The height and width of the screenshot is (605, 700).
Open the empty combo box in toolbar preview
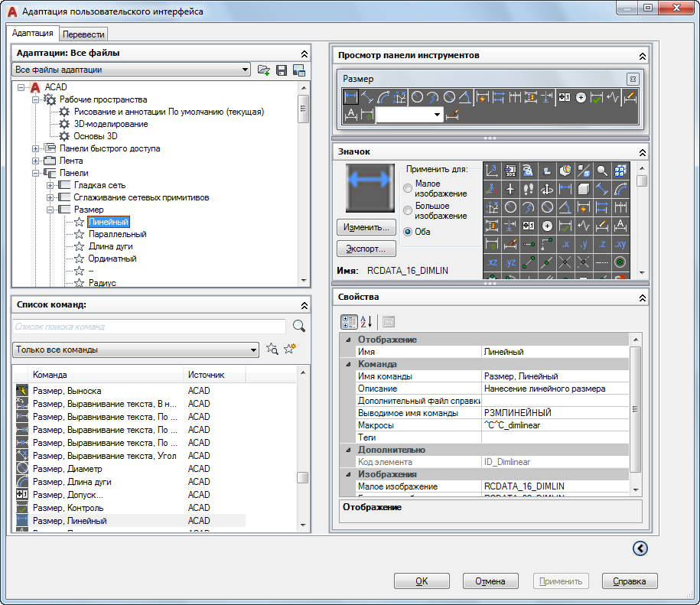[437, 115]
